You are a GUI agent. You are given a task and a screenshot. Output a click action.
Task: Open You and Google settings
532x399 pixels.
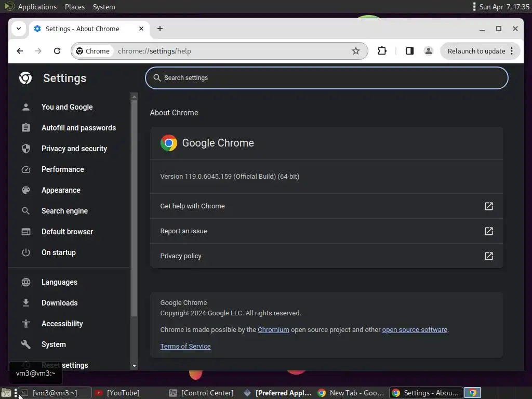point(67,107)
